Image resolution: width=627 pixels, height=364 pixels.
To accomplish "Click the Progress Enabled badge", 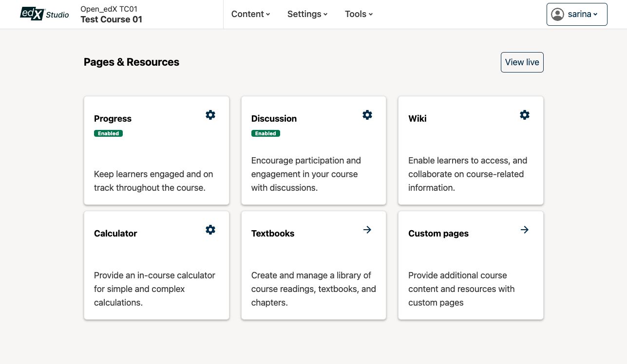I will click(x=108, y=133).
